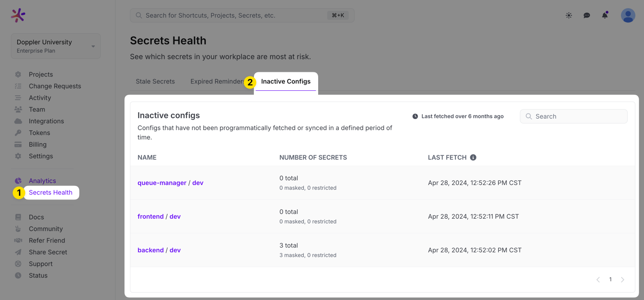The width and height of the screenshot is (644, 300).
Task: Click the Community sidebar icon
Action: (x=18, y=229)
